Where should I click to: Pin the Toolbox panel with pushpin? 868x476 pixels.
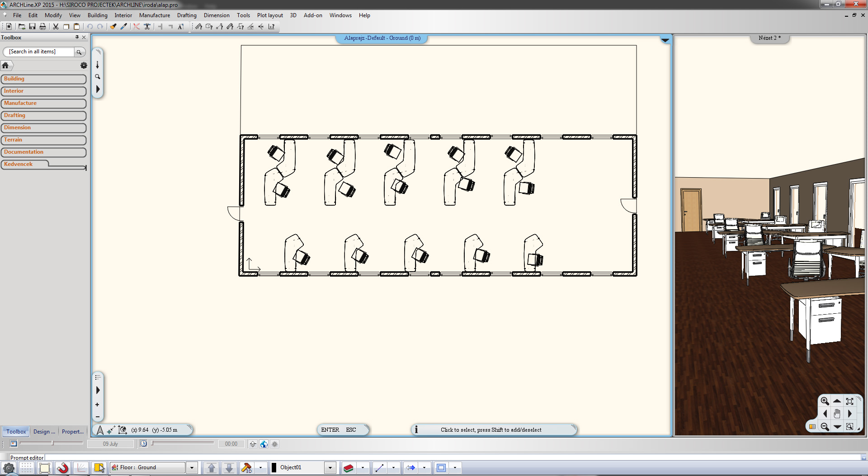coord(77,38)
